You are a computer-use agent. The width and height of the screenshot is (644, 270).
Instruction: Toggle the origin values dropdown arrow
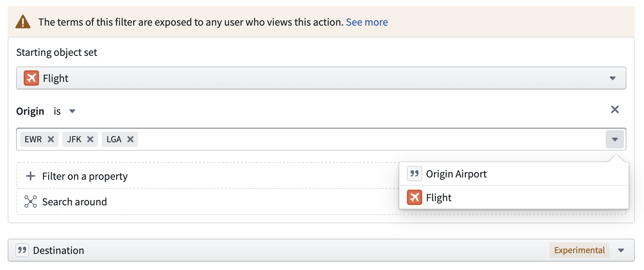point(615,139)
